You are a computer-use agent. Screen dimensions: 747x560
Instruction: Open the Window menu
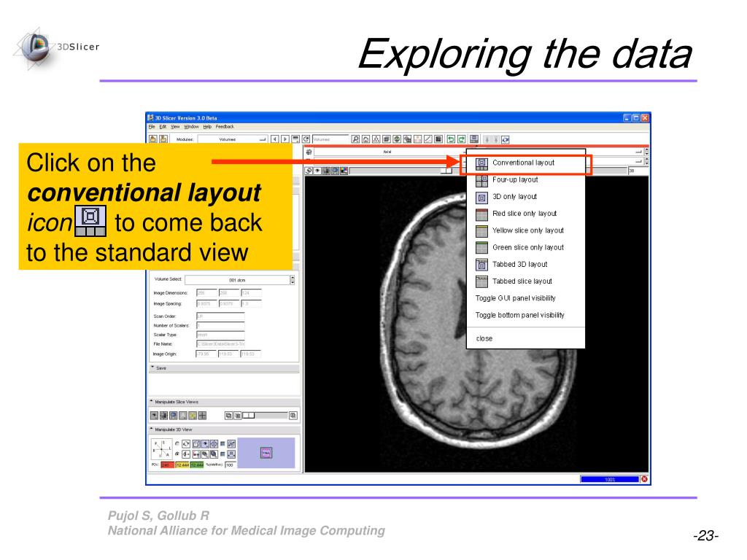(x=191, y=127)
